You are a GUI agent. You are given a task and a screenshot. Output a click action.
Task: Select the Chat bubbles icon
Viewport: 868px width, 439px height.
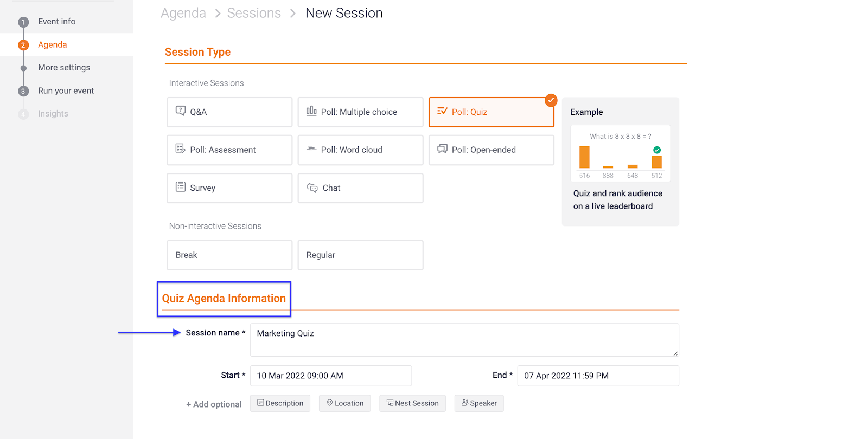(x=312, y=188)
